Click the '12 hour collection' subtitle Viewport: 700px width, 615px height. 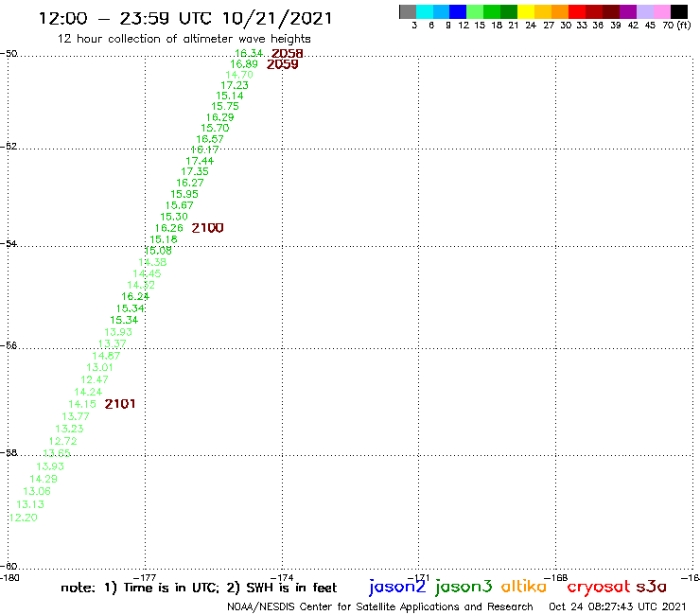pos(184,39)
